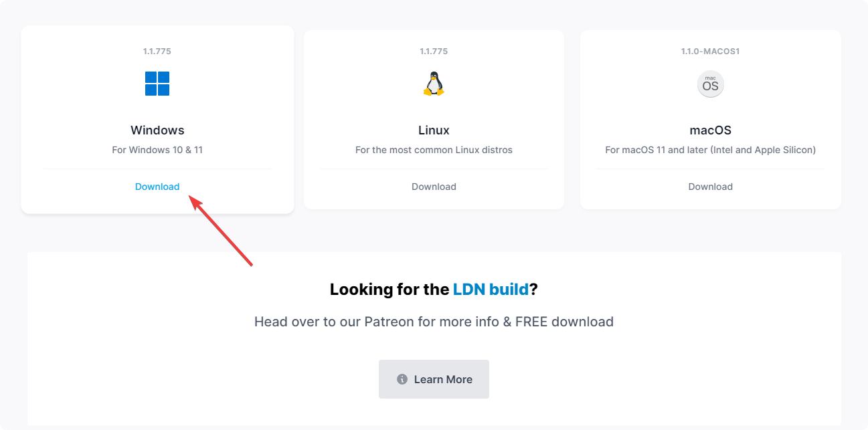This screenshot has height=430, width=868.
Task: Click "For the most common Linux distros"
Action: tap(434, 150)
